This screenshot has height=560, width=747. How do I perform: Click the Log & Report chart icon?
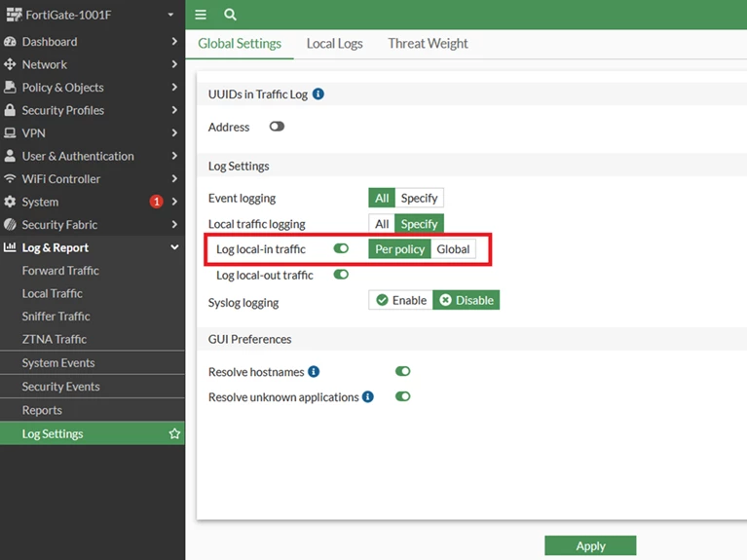click(x=10, y=247)
